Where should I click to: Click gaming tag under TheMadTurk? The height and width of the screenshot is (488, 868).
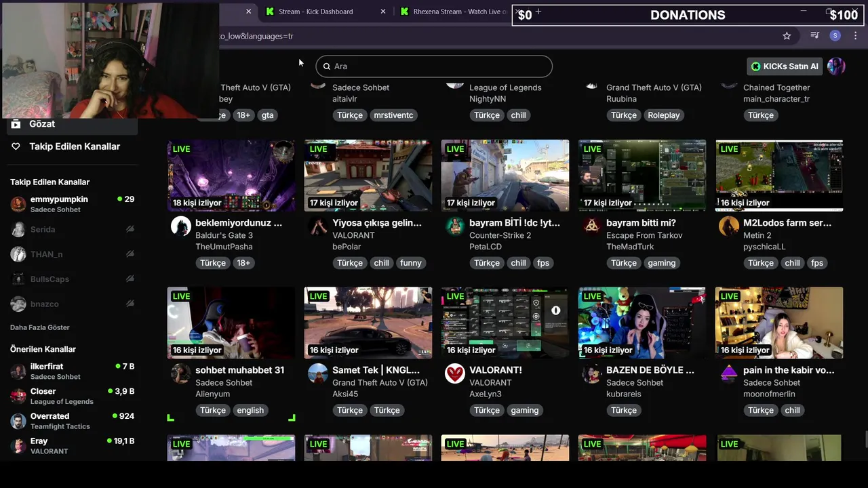pyautogui.click(x=662, y=263)
